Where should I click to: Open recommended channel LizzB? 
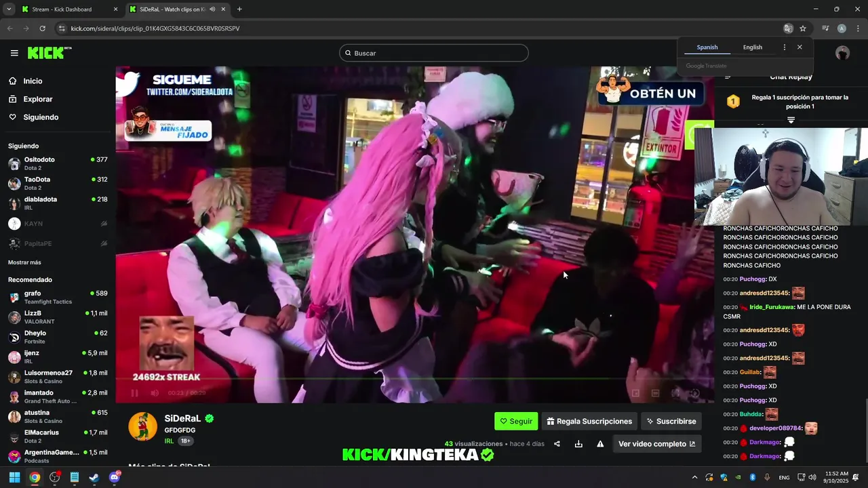58,317
